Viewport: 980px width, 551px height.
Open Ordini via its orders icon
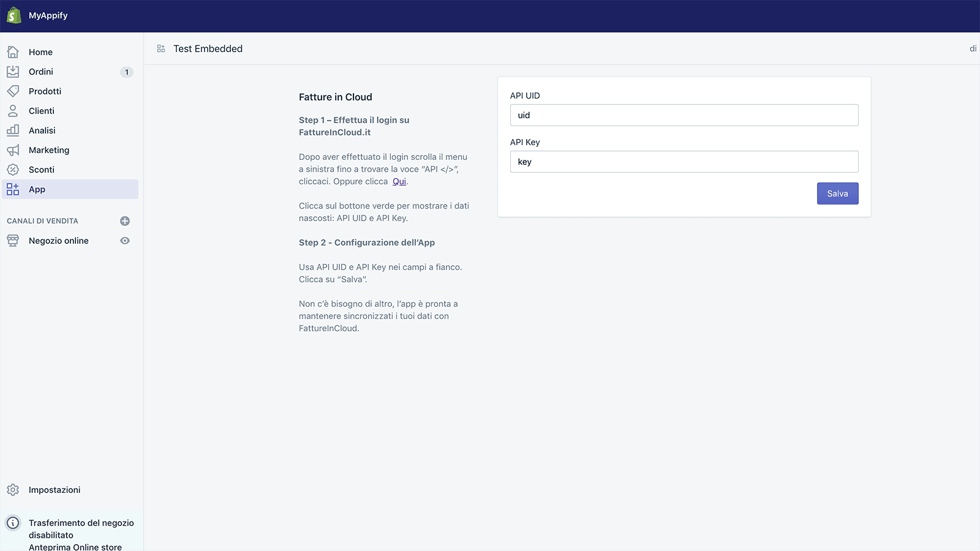(x=13, y=72)
